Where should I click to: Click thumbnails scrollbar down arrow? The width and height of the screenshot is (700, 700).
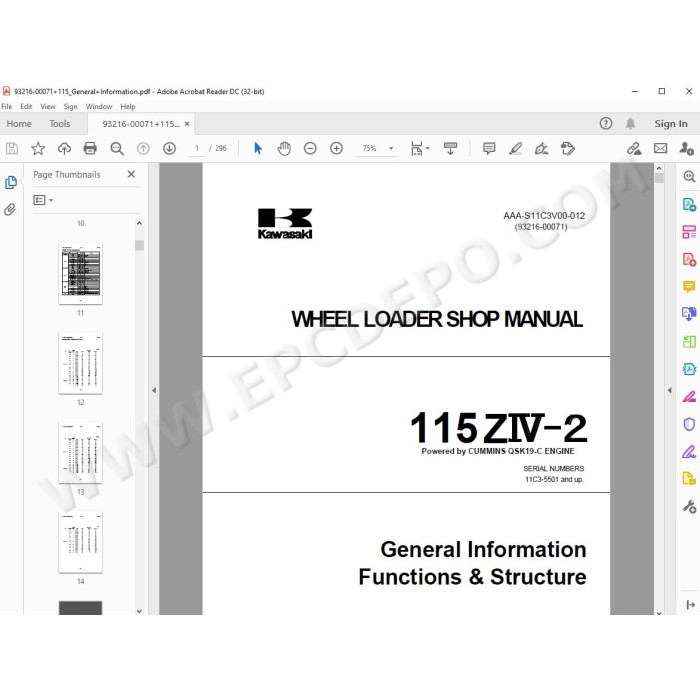[x=139, y=611]
